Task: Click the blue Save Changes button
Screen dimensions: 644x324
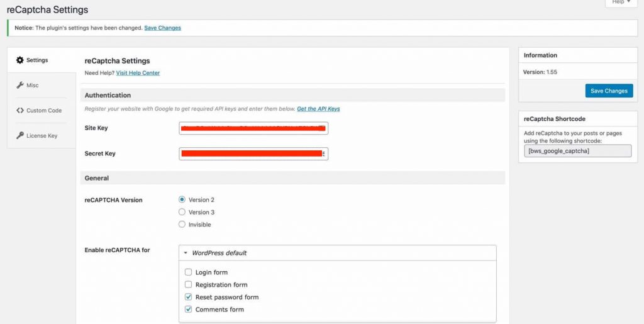Action: [x=609, y=91]
